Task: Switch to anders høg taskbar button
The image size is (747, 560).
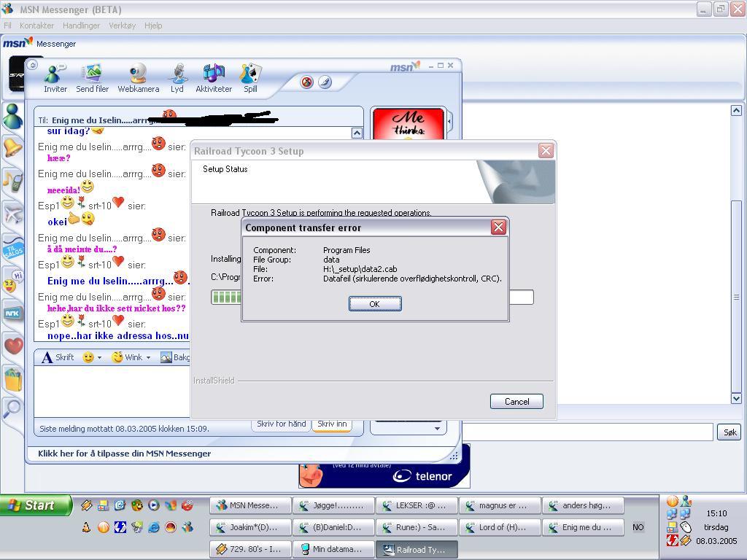Action: [x=583, y=505]
